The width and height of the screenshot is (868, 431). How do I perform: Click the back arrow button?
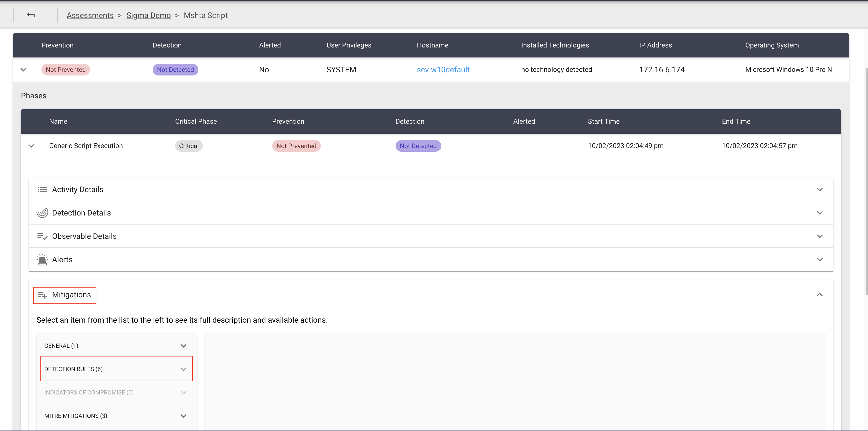coord(30,15)
